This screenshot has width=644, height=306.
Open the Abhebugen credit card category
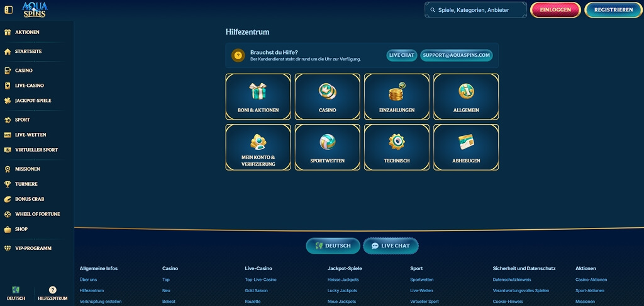tap(466, 147)
